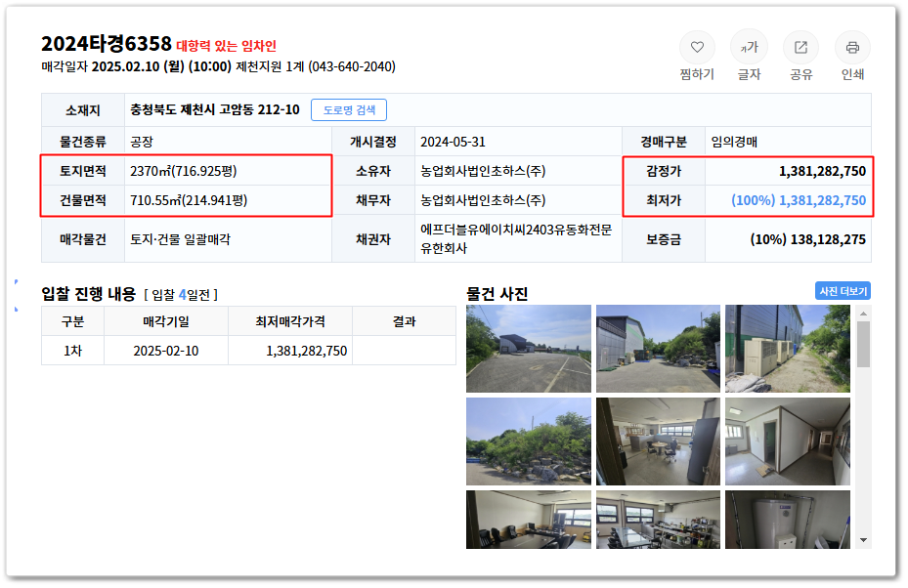Open the parking lot and warehouse photo
This screenshot has width=908, height=588.
(528, 349)
